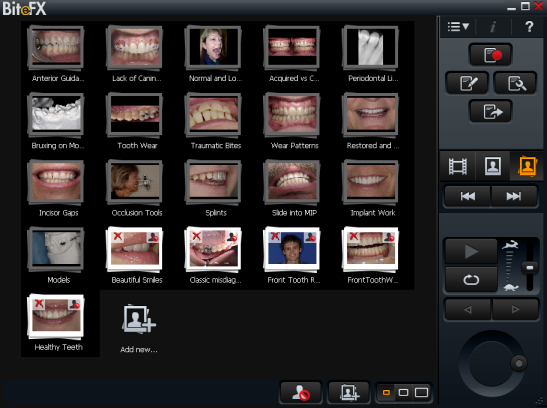Open the list menu dropdown

(458, 27)
